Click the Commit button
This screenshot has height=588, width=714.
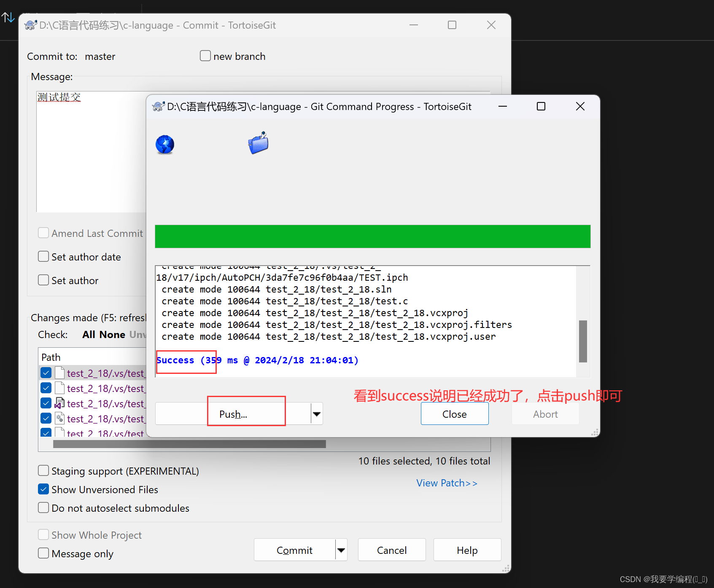[x=294, y=550]
